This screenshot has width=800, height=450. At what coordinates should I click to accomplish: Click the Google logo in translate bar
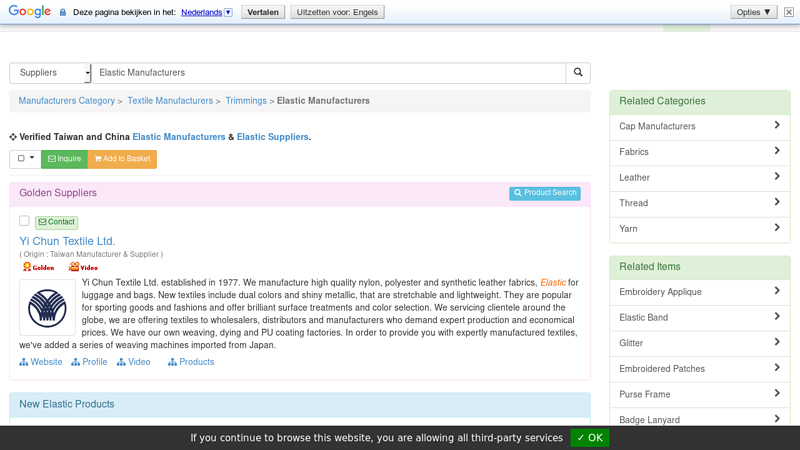point(30,11)
